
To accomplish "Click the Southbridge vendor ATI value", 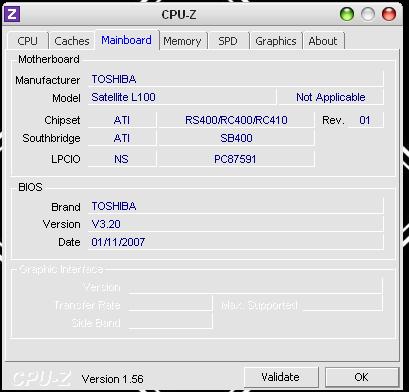I will [122, 138].
